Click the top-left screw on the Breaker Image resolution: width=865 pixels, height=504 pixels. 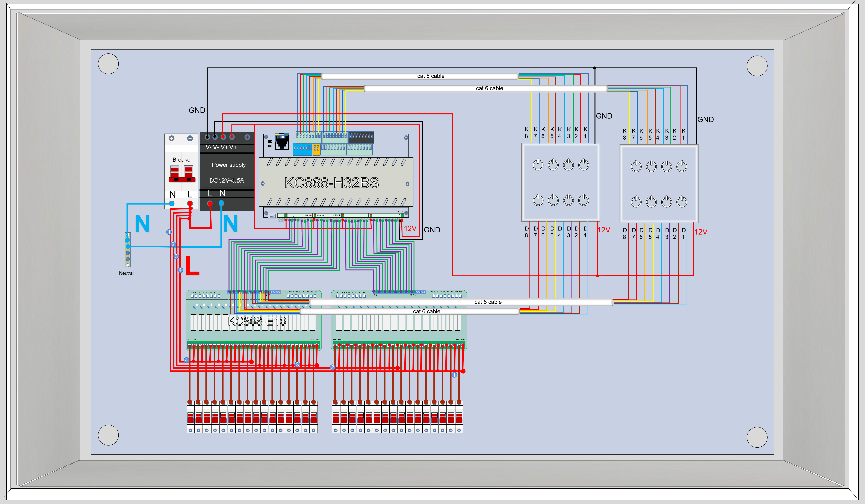pos(172,138)
